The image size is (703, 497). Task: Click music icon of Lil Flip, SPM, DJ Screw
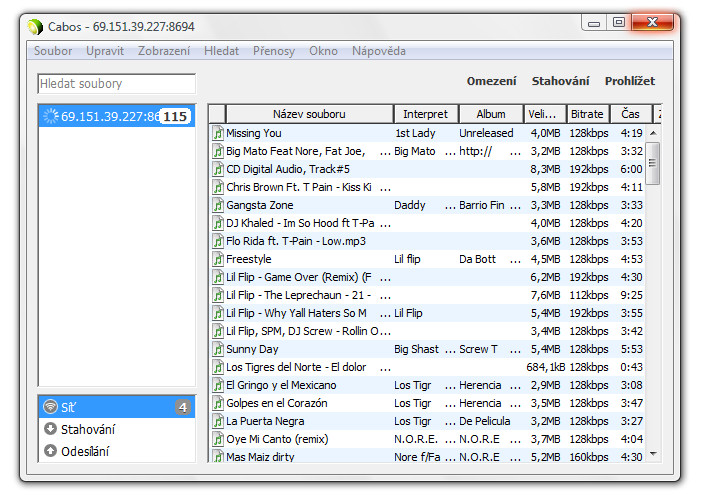coord(218,331)
